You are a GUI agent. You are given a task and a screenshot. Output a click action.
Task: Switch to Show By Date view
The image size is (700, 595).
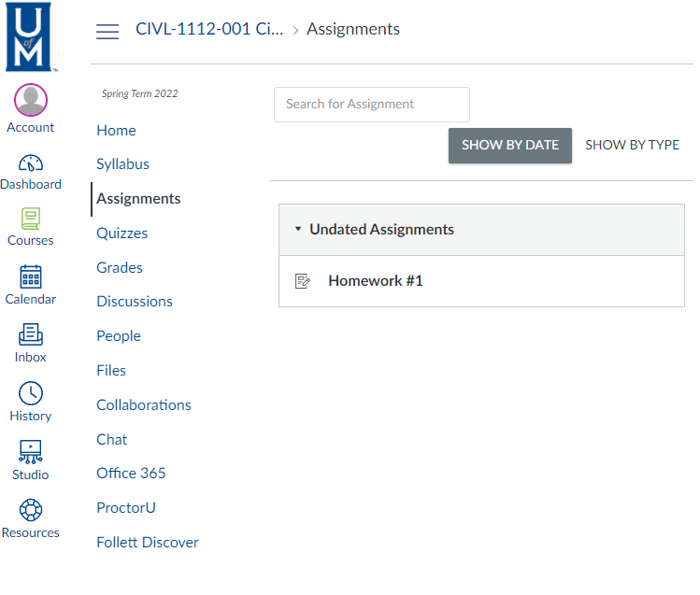pos(509,145)
